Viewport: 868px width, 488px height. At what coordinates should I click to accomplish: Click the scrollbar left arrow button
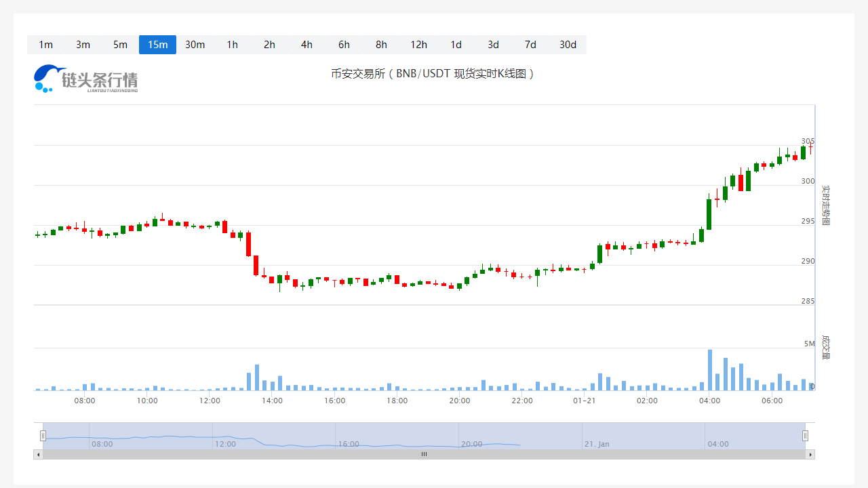coord(38,454)
